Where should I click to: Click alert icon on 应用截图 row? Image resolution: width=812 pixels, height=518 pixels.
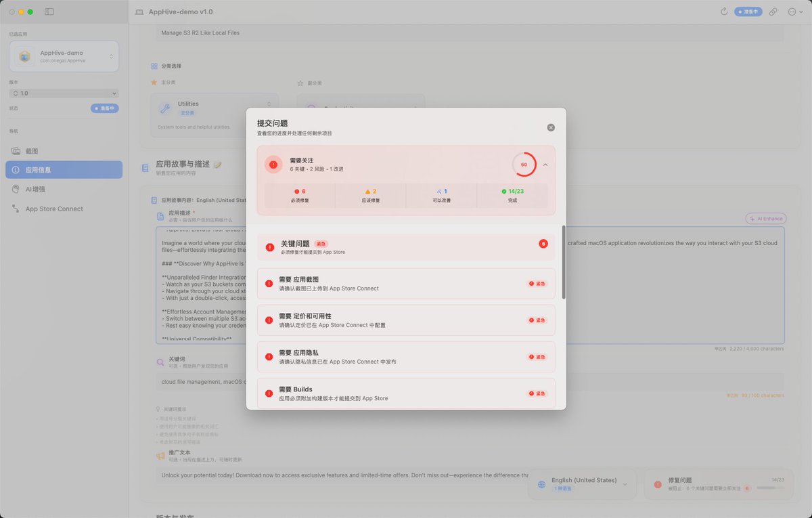(x=269, y=284)
